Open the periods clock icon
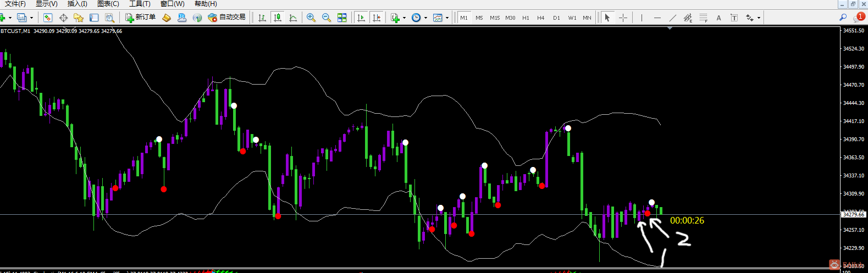 tap(416, 18)
